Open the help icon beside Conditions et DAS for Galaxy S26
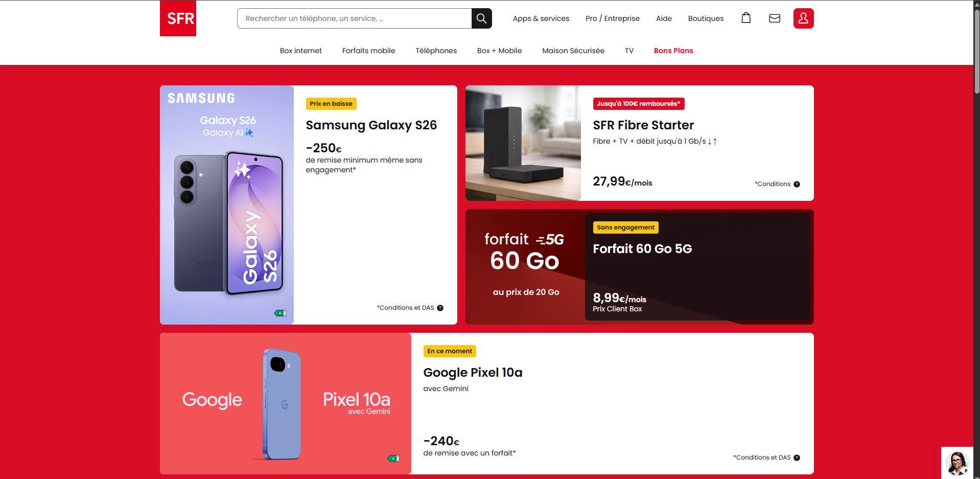980x479 pixels. [x=440, y=307]
